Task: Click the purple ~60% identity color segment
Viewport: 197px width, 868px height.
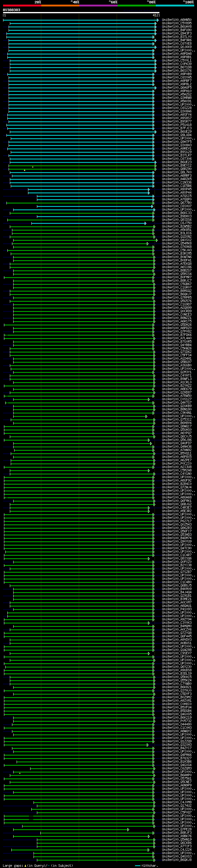Action: click(x=99, y=6)
